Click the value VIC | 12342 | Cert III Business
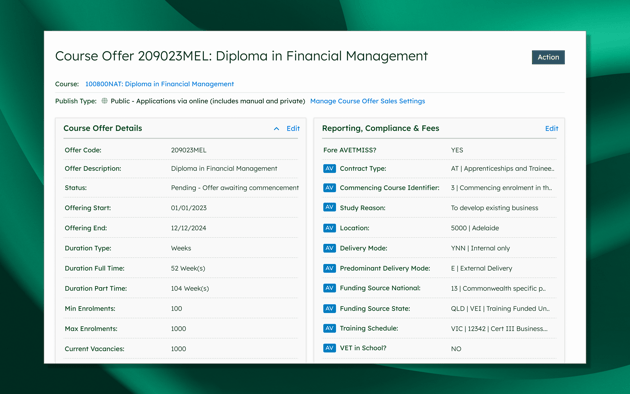630x394 pixels. (499, 329)
